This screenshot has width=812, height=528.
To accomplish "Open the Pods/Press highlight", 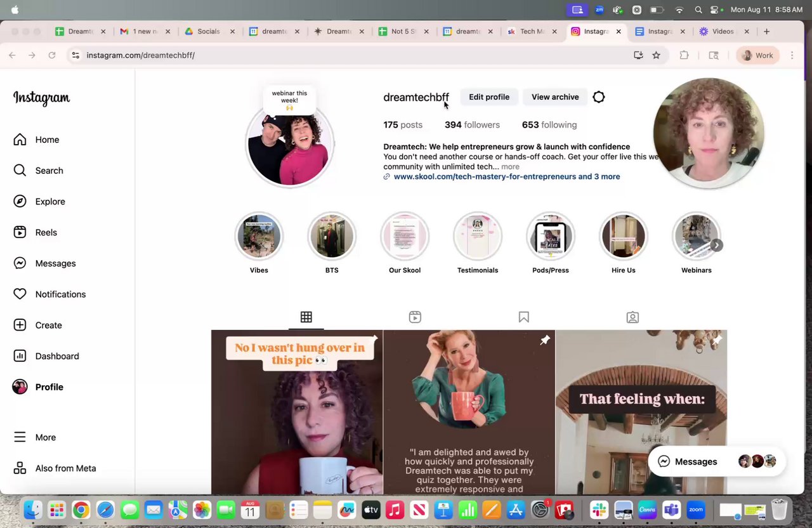I will [551, 236].
